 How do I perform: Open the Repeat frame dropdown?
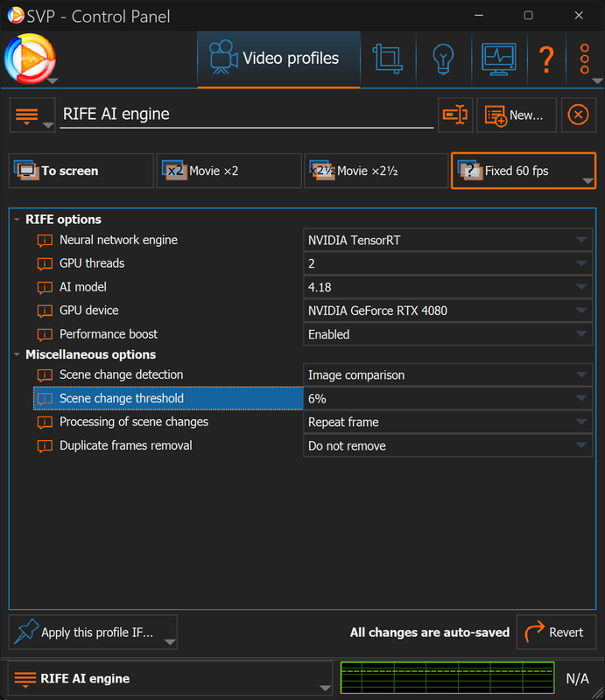(447, 423)
